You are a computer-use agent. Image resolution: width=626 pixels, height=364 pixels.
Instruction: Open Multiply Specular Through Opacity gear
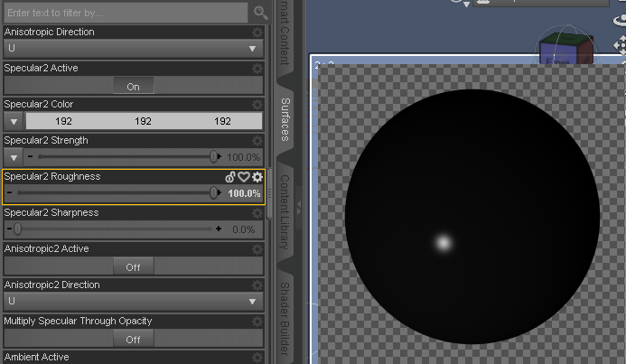(x=257, y=322)
